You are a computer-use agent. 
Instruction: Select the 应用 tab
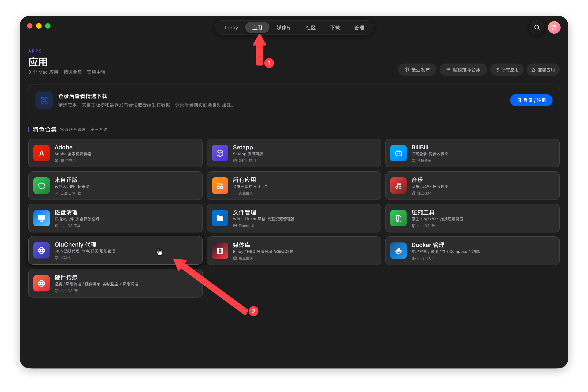pyautogui.click(x=257, y=27)
